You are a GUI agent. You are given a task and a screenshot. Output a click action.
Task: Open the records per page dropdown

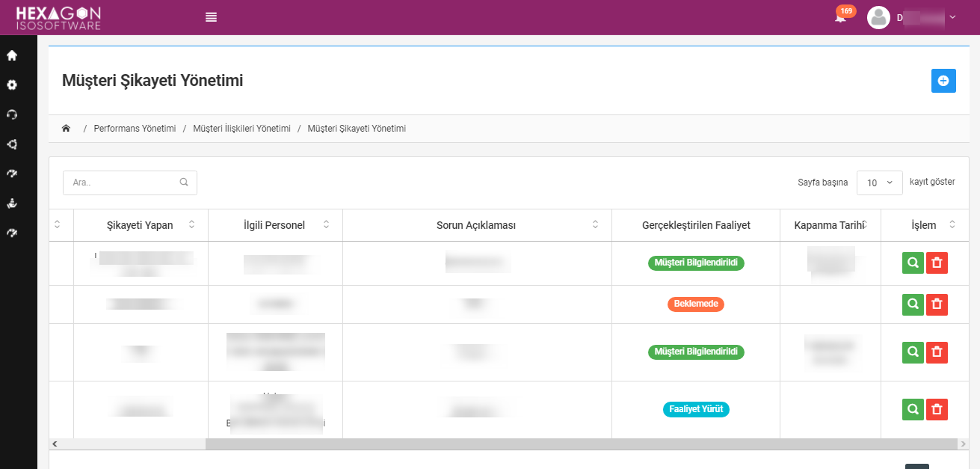point(879,183)
